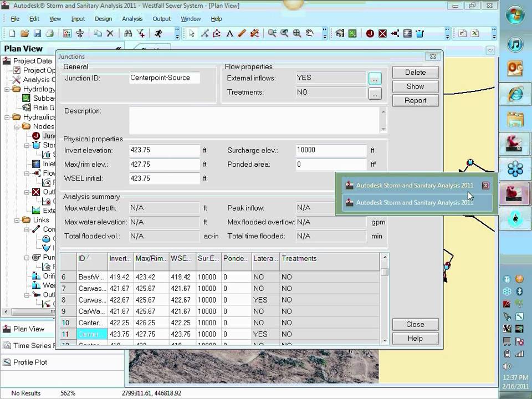The width and height of the screenshot is (532, 399).
Task: Collapse the Nodes folder expander
Action: pos(17,126)
